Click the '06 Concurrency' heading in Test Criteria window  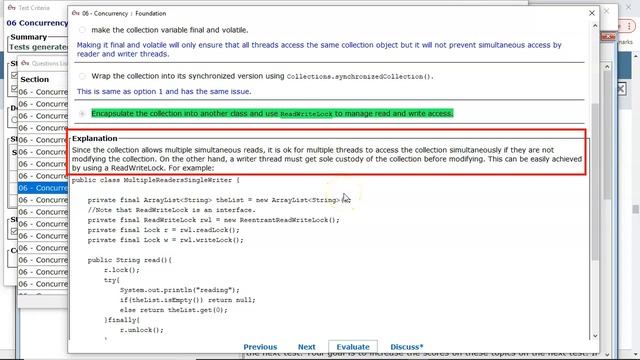[37, 23]
